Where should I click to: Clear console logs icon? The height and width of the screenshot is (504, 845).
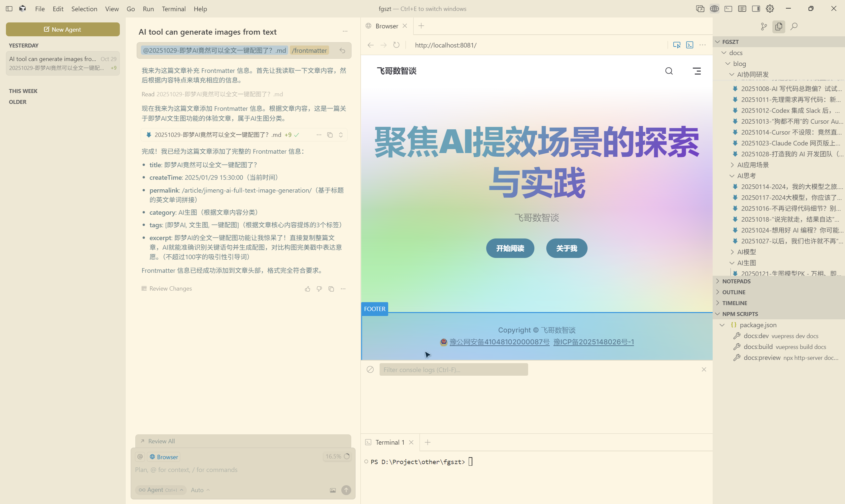(x=370, y=369)
